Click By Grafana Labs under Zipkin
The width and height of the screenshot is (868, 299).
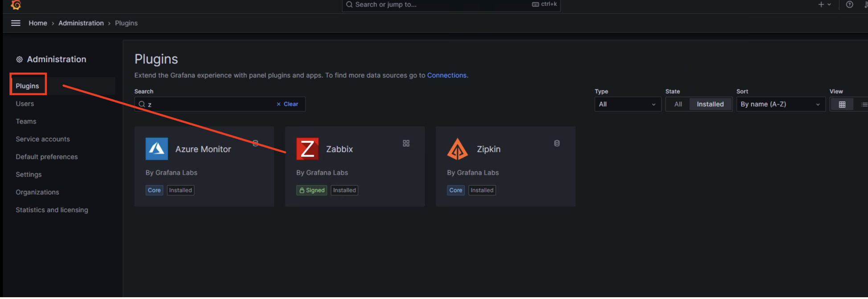pos(473,173)
